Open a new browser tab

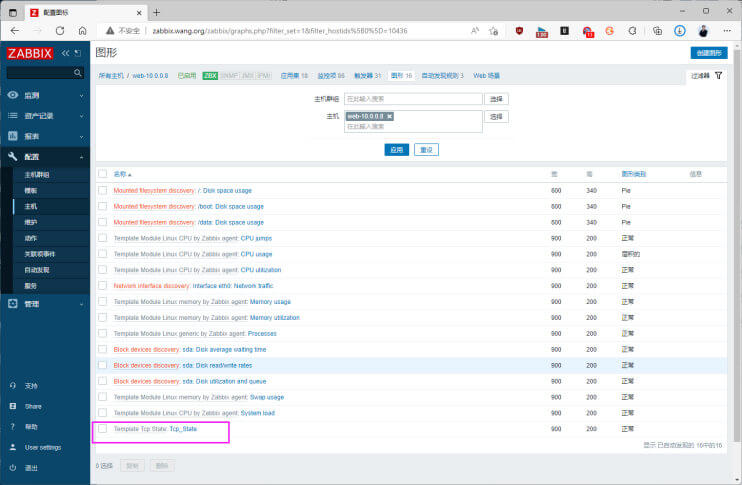(x=157, y=13)
